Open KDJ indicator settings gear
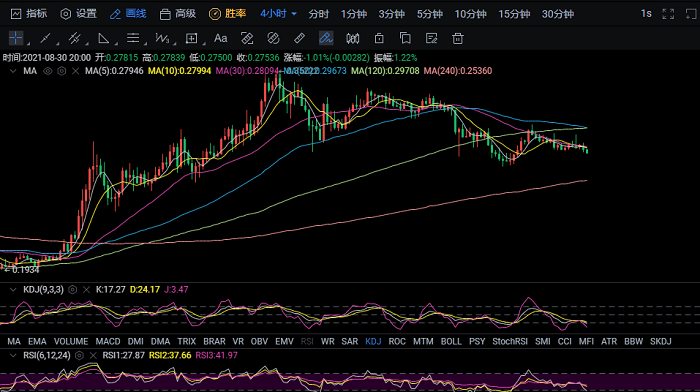 point(72,290)
